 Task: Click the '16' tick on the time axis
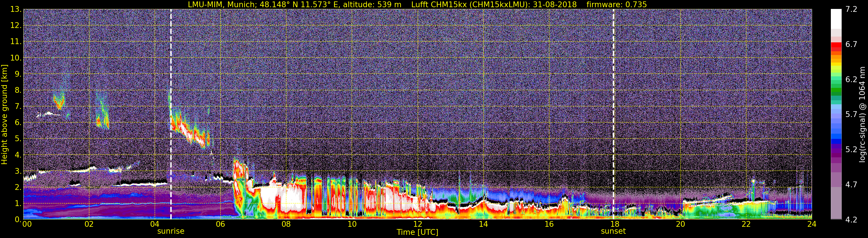click(x=549, y=224)
